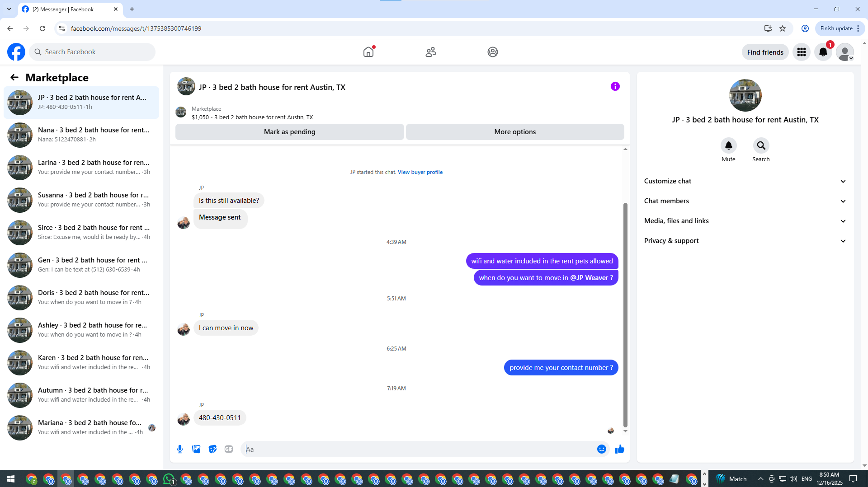
Task: Record a voice clip with the microphone
Action: click(180, 449)
